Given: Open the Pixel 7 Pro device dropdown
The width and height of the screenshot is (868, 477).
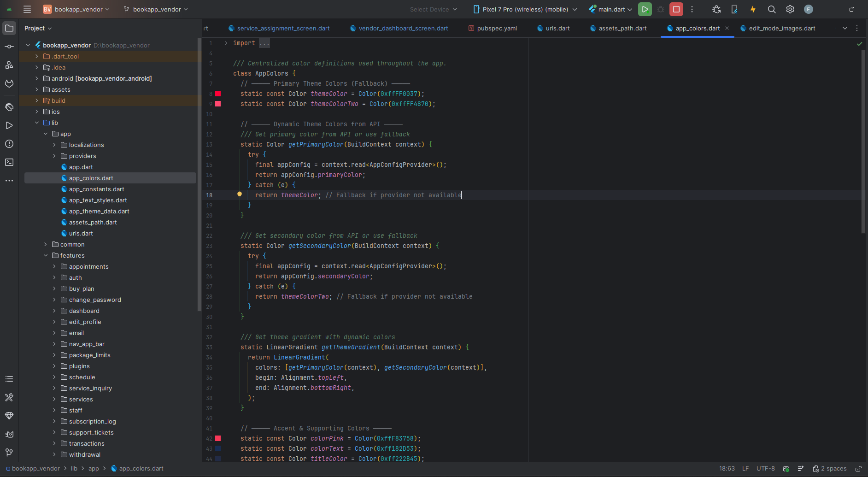Looking at the screenshot, I should [524, 9].
